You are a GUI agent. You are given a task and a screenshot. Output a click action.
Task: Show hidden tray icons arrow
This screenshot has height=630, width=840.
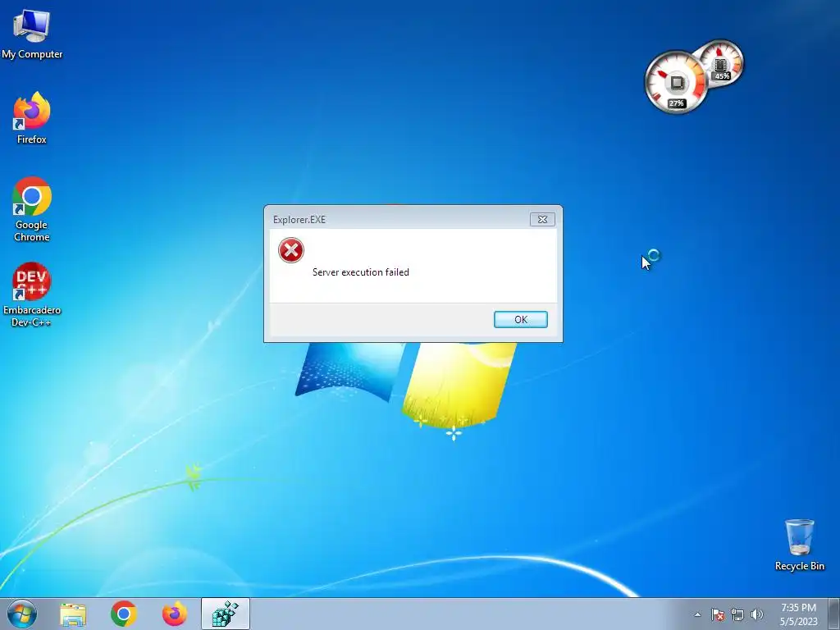pos(697,614)
